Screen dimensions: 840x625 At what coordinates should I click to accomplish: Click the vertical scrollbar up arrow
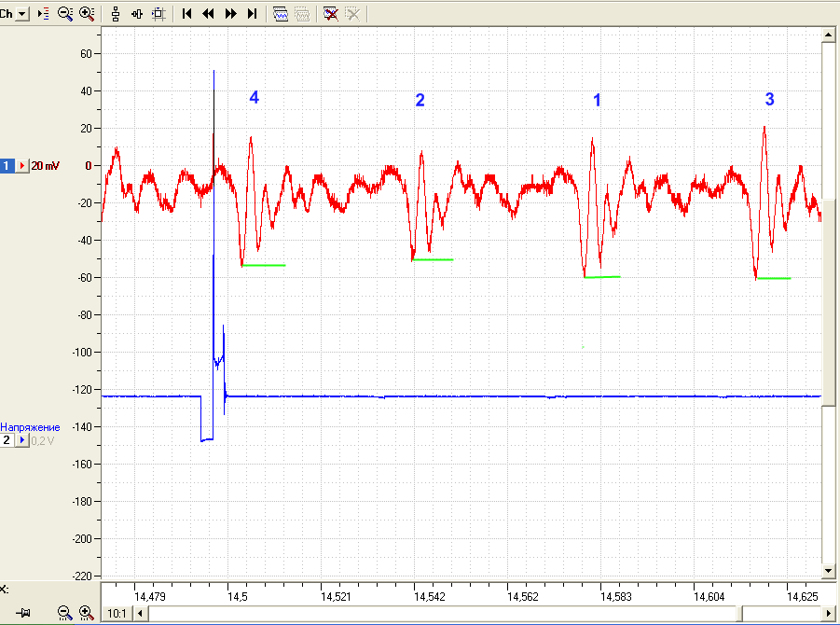[x=828, y=35]
